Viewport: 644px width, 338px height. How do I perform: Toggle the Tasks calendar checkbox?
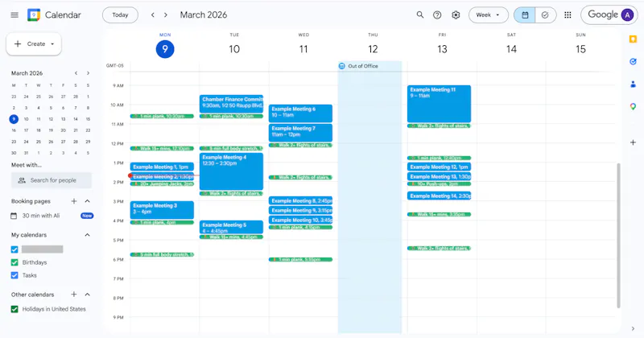click(x=14, y=275)
